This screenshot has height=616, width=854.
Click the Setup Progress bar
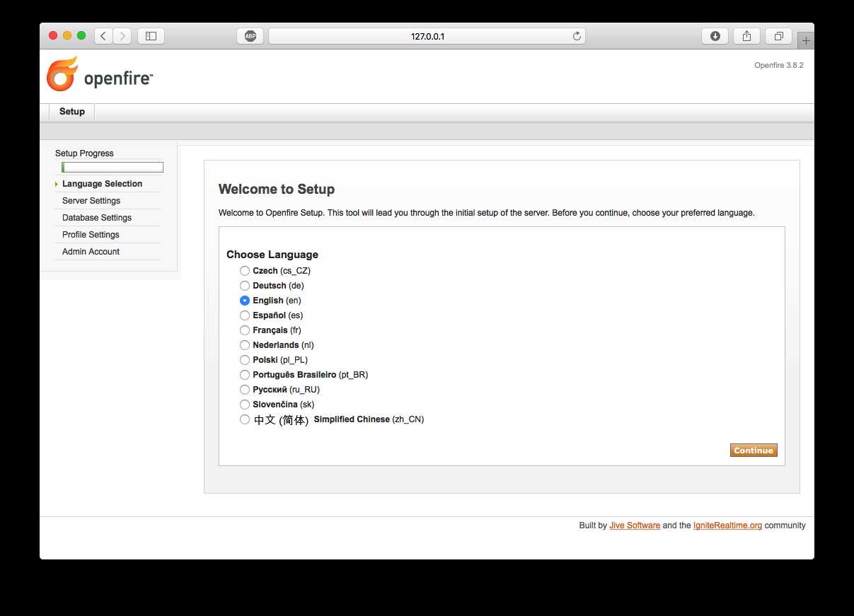pyautogui.click(x=112, y=168)
